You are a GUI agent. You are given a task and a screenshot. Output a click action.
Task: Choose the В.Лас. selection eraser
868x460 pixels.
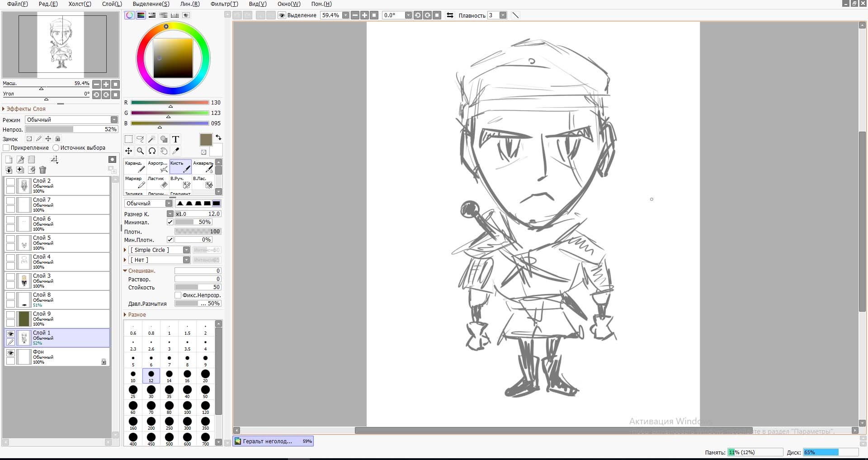(x=203, y=182)
